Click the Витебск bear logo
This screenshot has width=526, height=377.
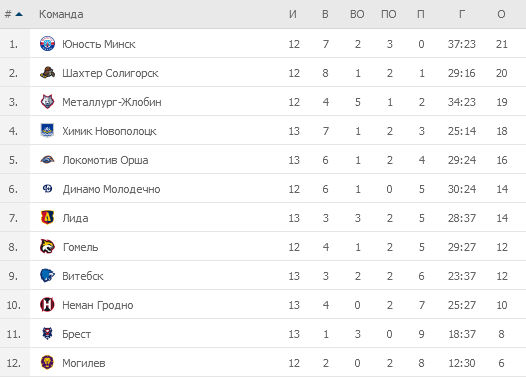coord(47,276)
